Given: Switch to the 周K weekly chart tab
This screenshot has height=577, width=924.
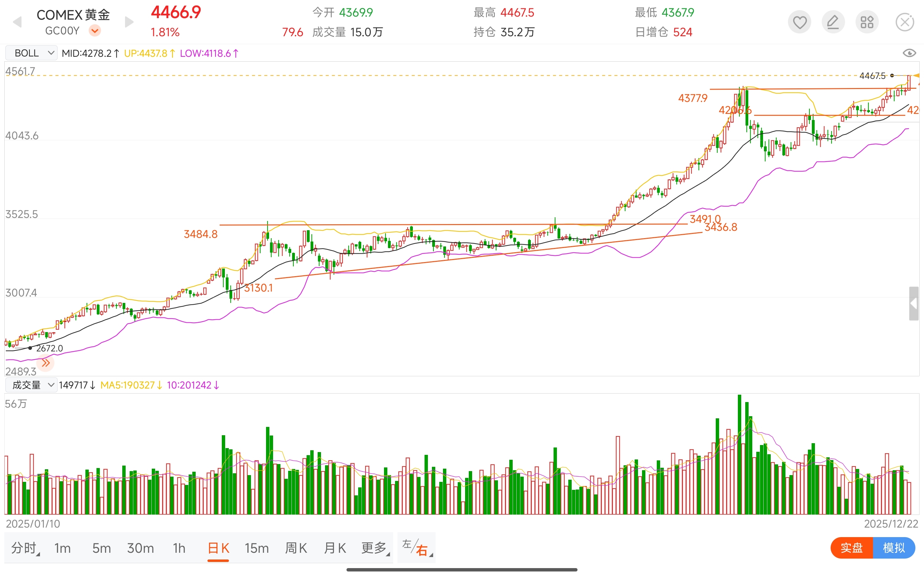Looking at the screenshot, I should [x=296, y=548].
